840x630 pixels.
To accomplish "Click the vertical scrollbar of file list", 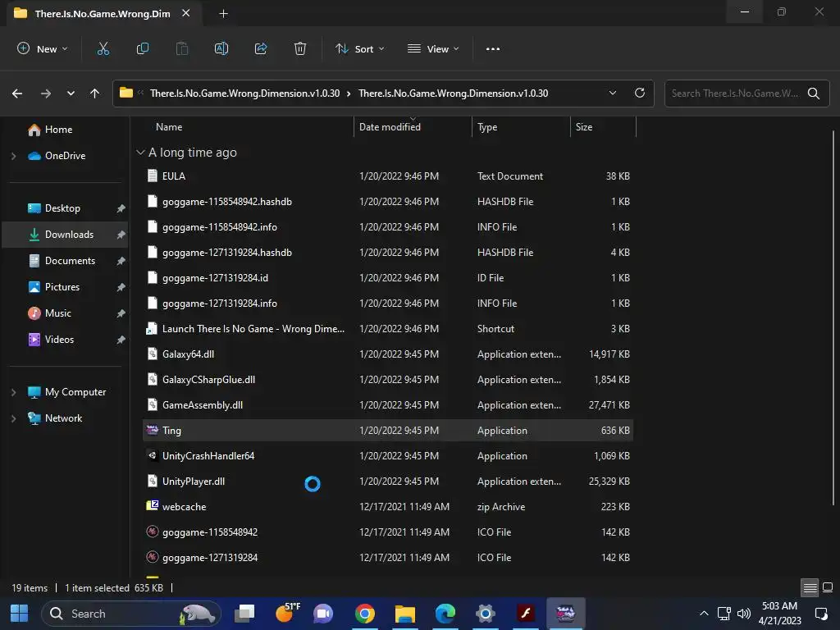I will [x=833, y=316].
